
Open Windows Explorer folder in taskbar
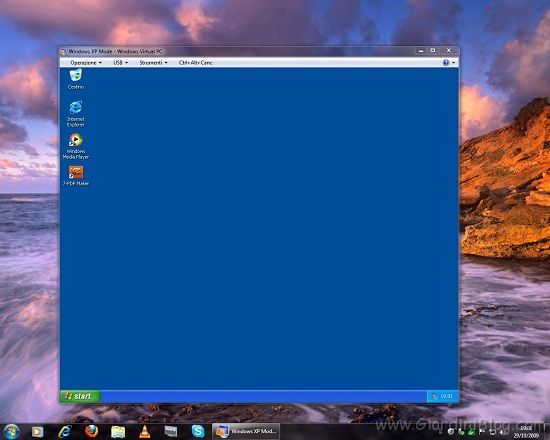click(x=118, y=432)
